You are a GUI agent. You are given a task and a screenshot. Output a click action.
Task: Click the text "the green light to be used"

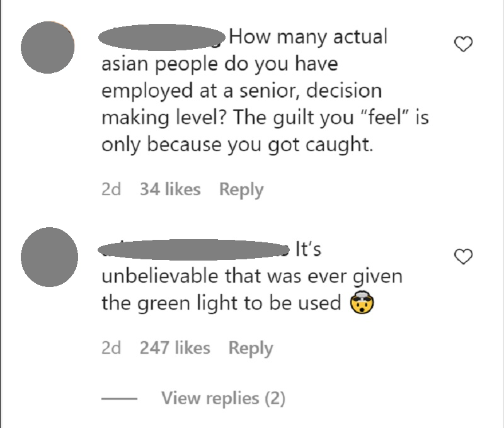pos(221,303)
